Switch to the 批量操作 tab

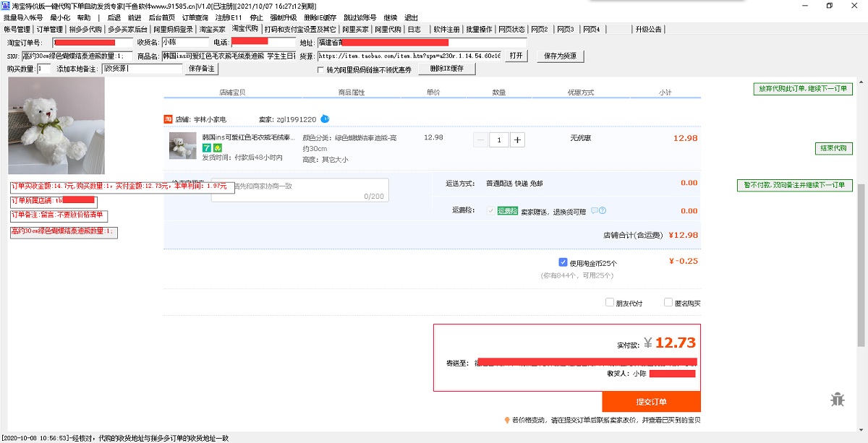(479, 30)
